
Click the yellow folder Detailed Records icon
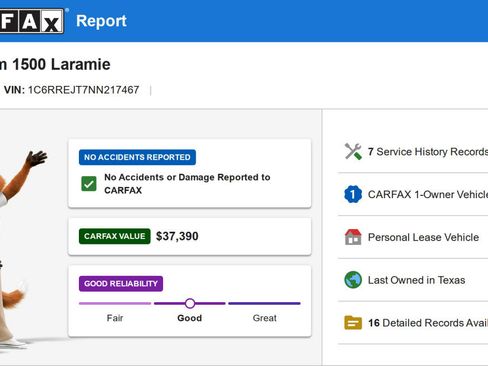(353, 323)
